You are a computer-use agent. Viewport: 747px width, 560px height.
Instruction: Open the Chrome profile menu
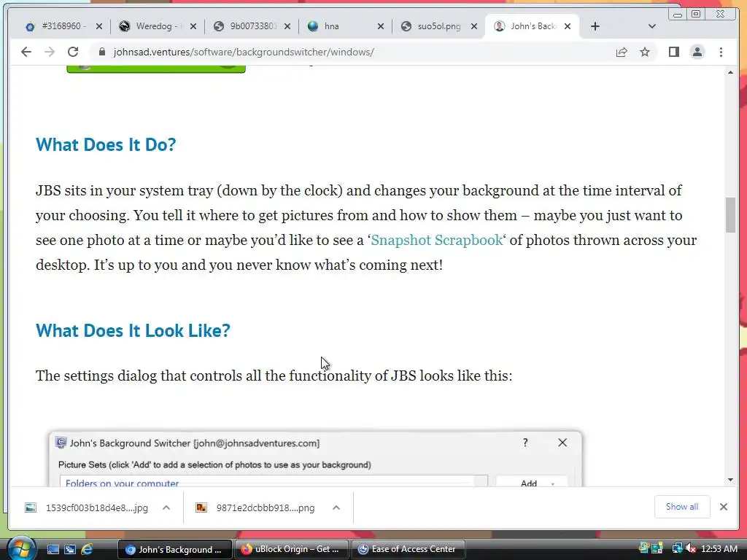[x=697, y=52]
